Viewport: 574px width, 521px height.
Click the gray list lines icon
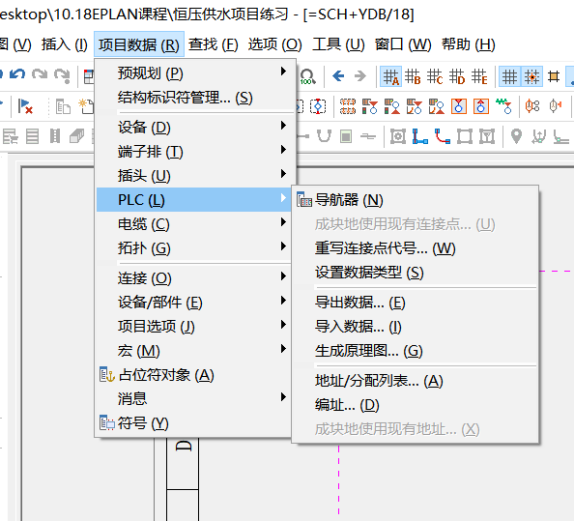pos(32,136)
